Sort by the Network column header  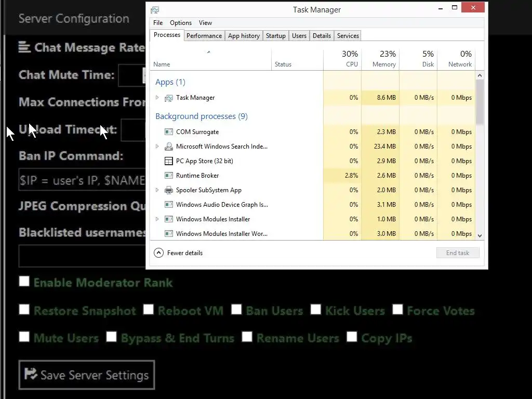(x=456, y=59)
